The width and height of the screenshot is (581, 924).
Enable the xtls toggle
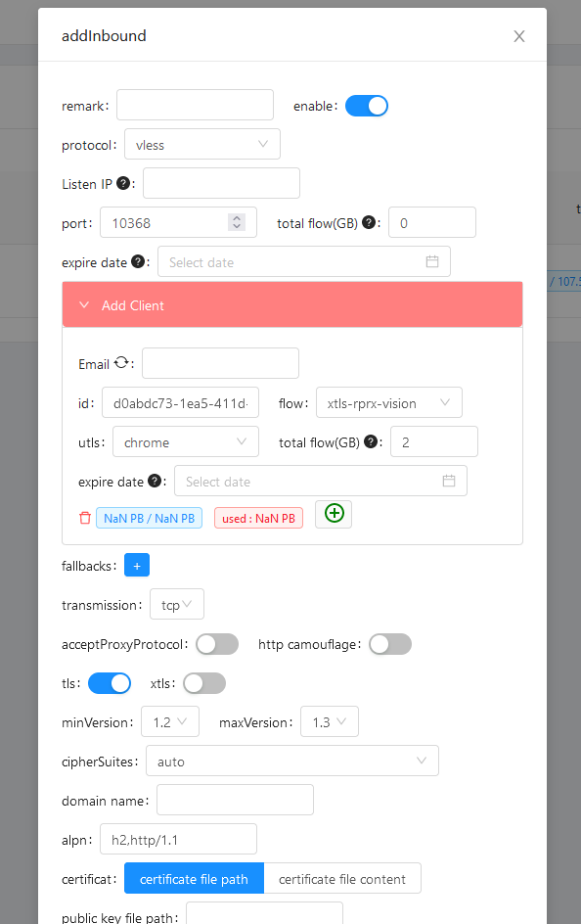pos(204,683)
